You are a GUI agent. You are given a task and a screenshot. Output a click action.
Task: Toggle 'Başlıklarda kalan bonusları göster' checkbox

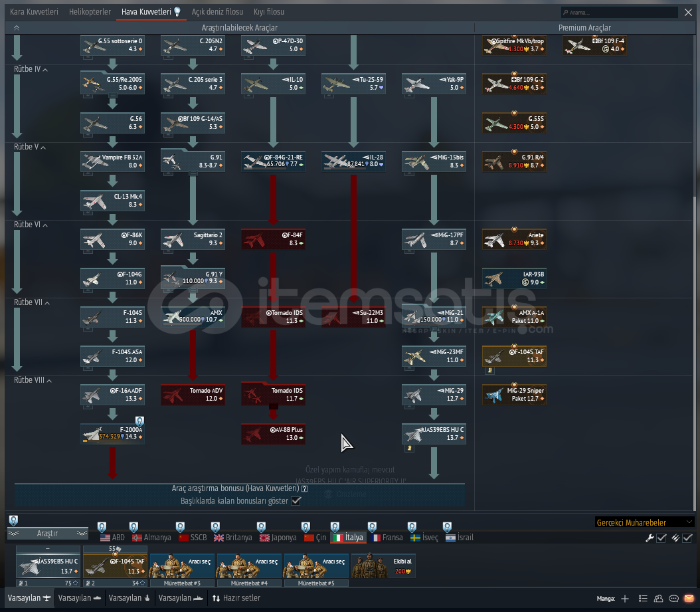click(x=296, y=501)
